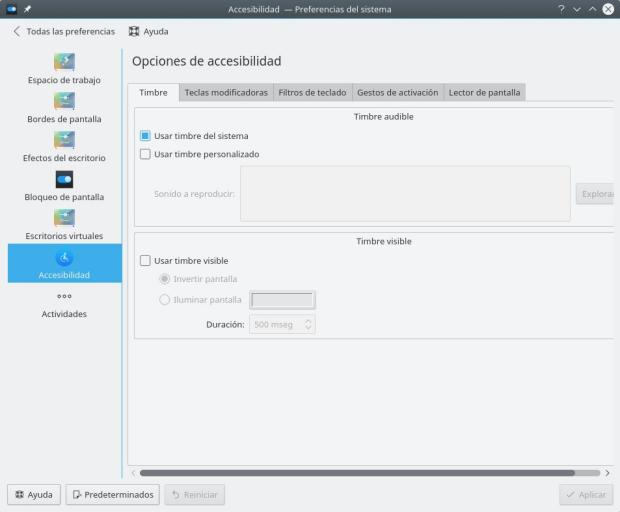
Task: Click the Iluminar pantalla color swatch
Action: coord(282,300)
